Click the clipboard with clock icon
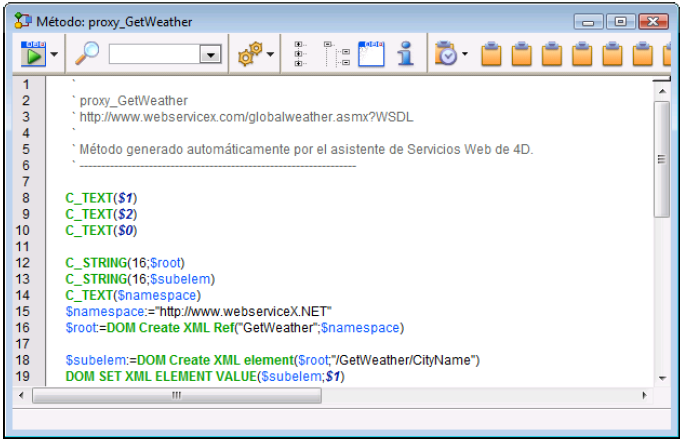 pyautogui.click(x=446, y=54)
